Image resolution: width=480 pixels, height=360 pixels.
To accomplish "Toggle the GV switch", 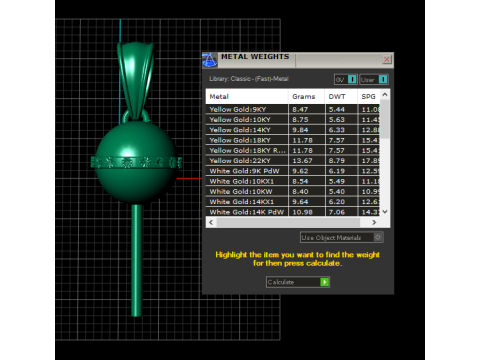I will tap(346, 80).
